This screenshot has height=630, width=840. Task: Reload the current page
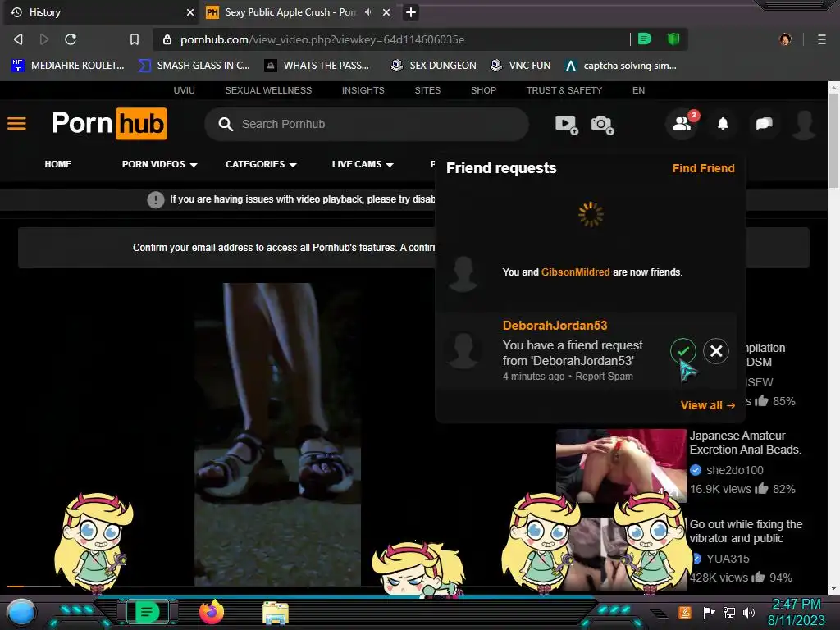(x=71, y=39)
